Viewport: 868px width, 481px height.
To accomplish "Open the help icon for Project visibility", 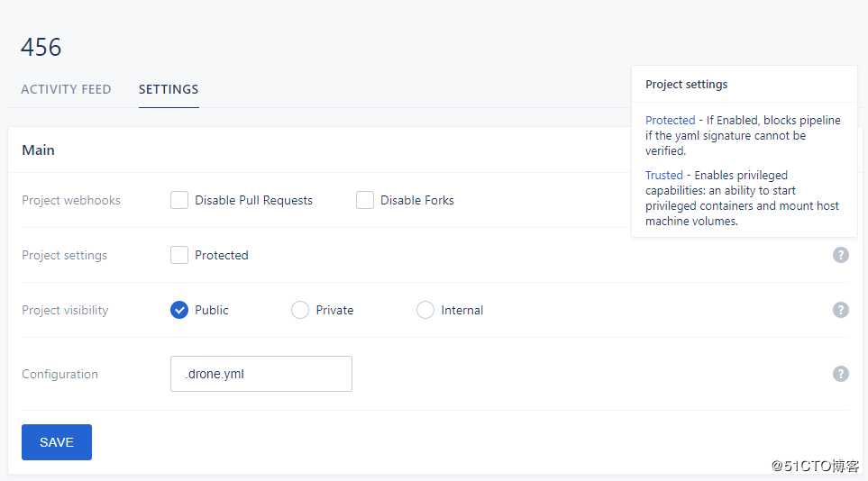I will click(x=840, y=310).
